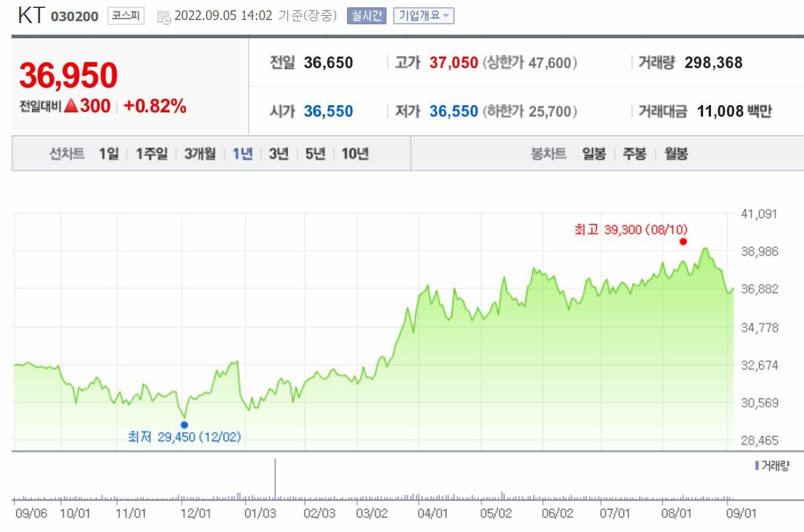804x532 pixels.
Task: Click the stock code 030200
Action: (74, 16)
